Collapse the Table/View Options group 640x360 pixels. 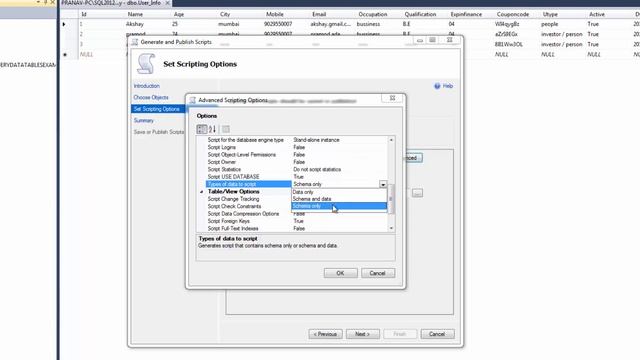[x=202, y=191]
